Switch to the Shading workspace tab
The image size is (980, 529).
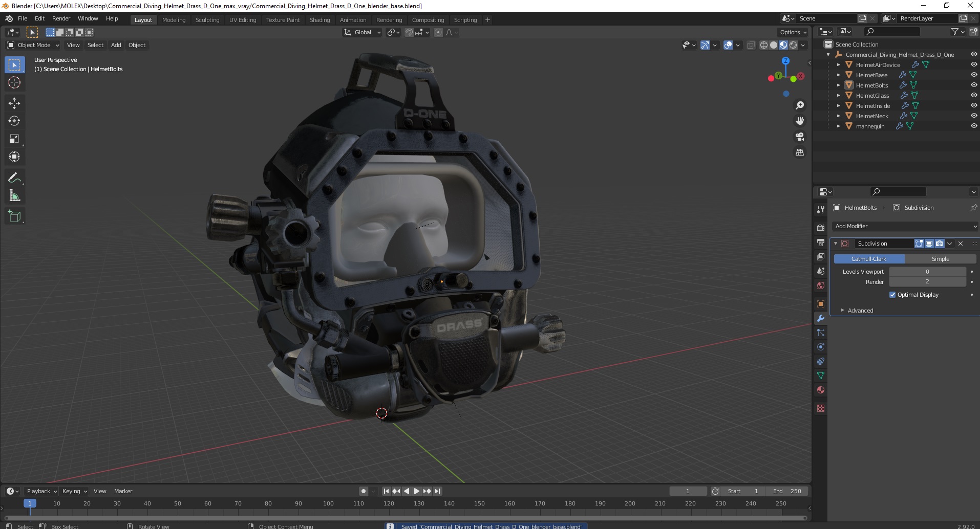(319, 20)
